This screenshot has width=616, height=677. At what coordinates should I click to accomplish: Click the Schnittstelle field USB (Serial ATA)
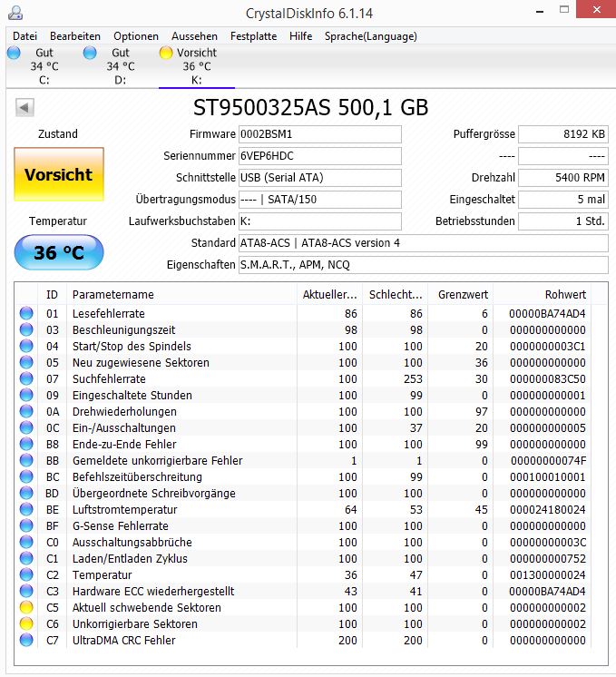pos(320,178)
